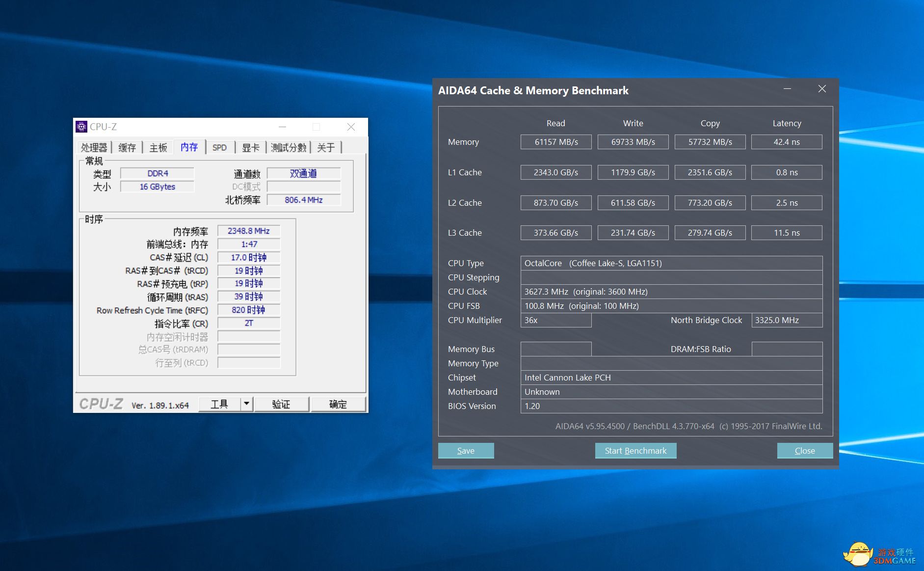The image size is (924, 571).
Task: Click L1 Cache Write value 1179.9 GB/s
Action: click(x=633, y=172)
